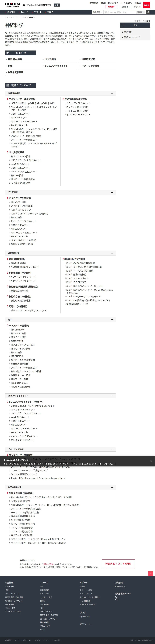Jump to イメージング試薬 category anchor

click(x=97, y=66)
